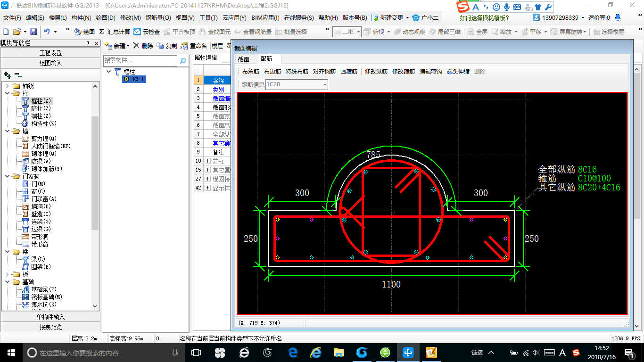Click 复制 in component toolbar
Screen dimensions: 644x362
point(167,46)
